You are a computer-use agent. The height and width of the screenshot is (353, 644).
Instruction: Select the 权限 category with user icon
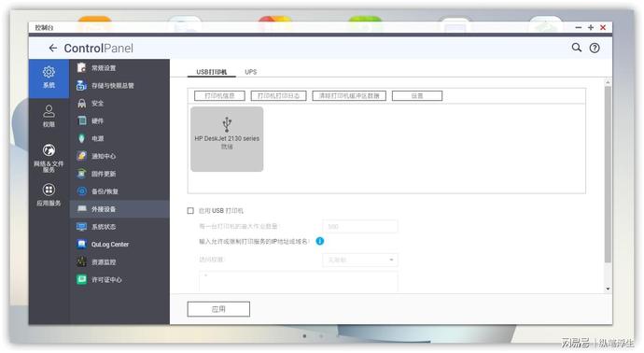pyautogui.click(x=49, y=116)
